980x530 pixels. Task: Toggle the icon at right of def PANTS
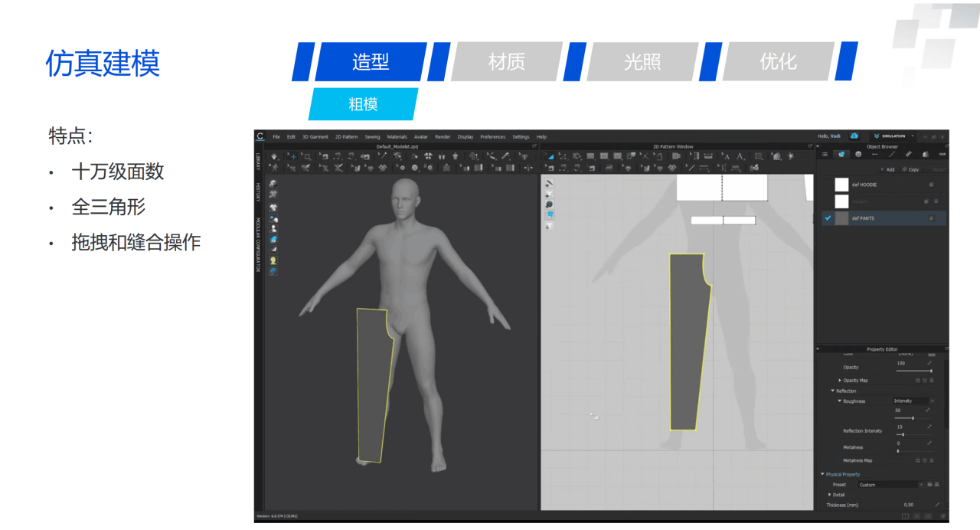pos(931,218)
